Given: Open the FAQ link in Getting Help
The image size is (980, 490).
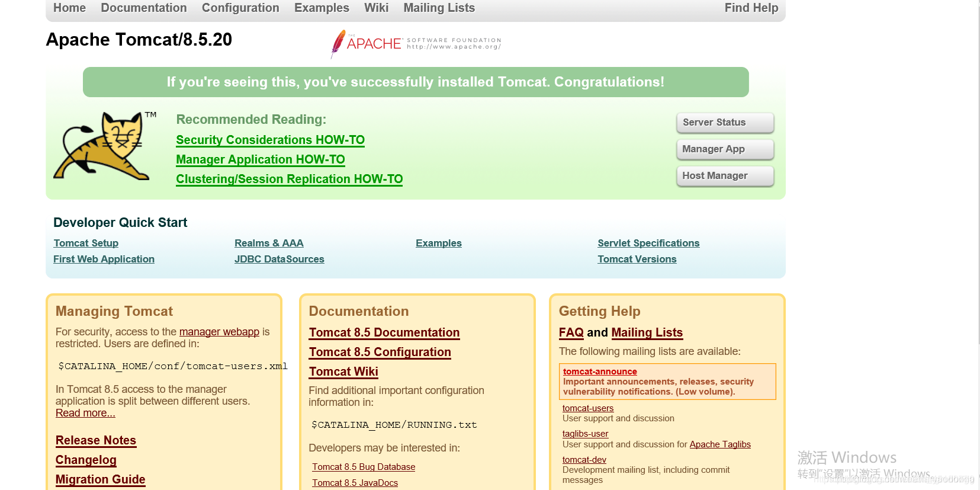Looking at the screenshot, I should (x=571, y=332).
